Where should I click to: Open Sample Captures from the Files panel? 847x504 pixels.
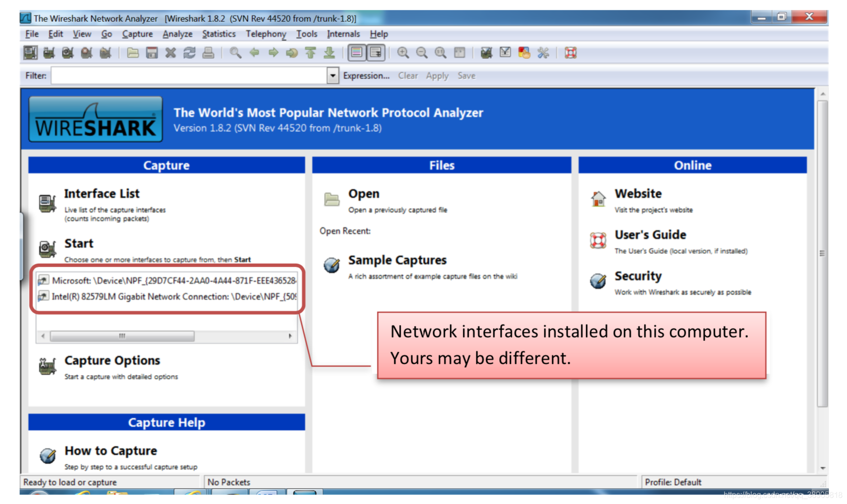coord(397,260)
